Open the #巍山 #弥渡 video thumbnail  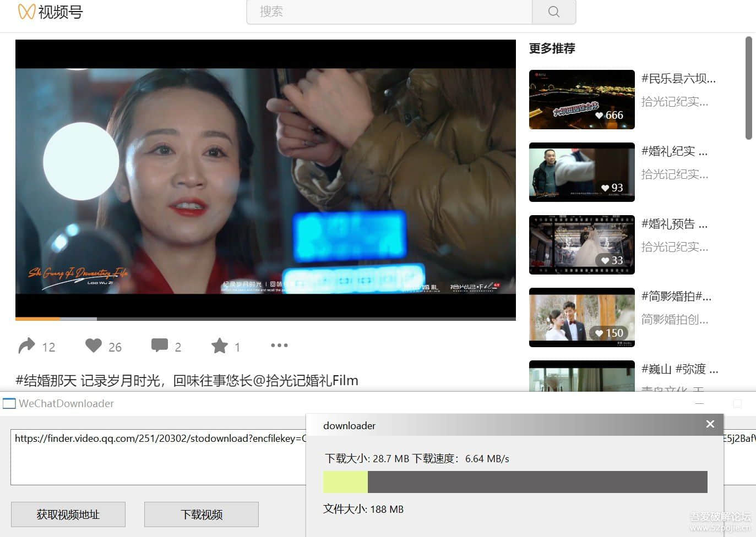pos(582,376)
